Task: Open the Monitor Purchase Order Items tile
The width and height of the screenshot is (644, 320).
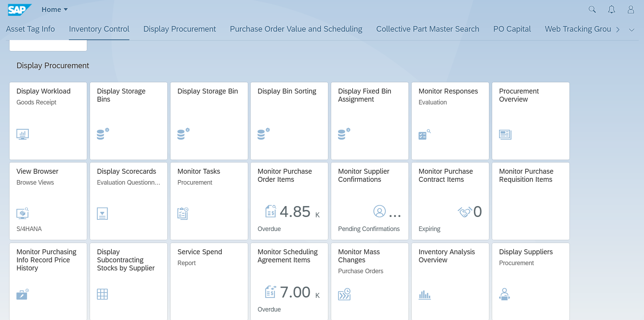Action: [289, 201]
